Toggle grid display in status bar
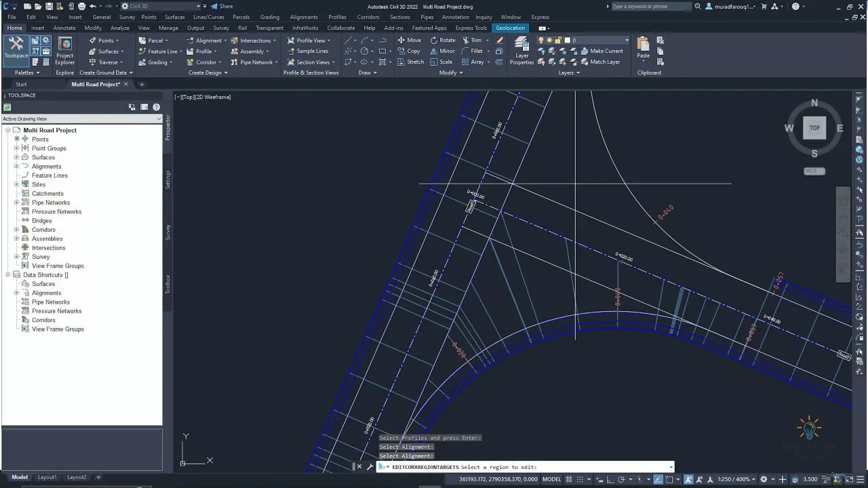 pos(570,479)
